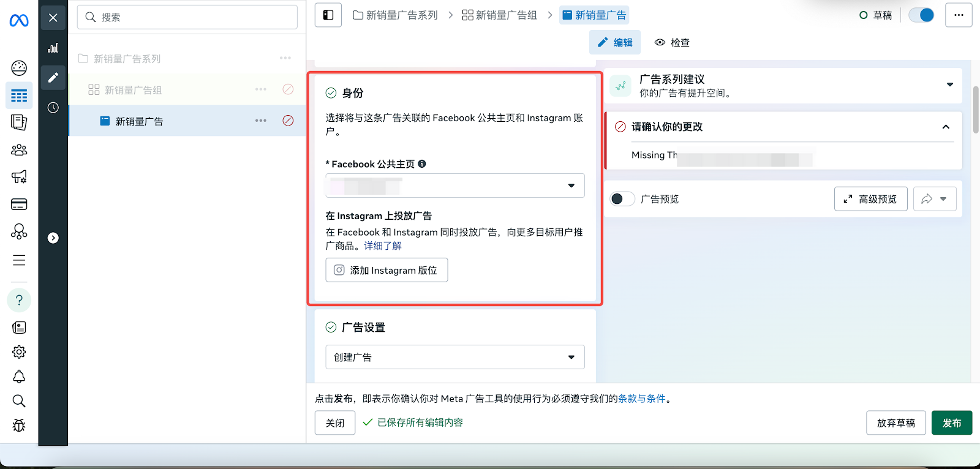Open advertising megaphone icon in sidebar

[19, 177]
